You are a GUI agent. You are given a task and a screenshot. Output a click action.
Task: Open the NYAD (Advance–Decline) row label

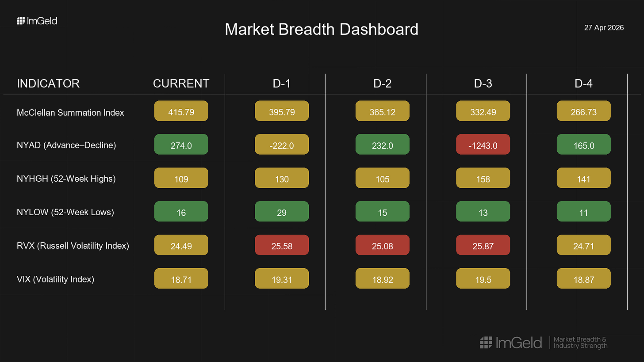66,145
